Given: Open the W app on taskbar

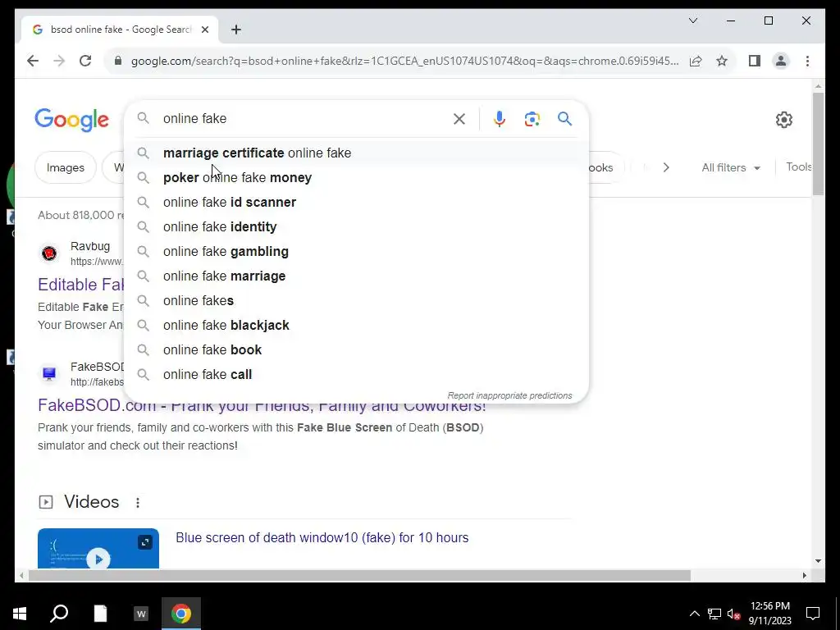Looking at the screenshot, I should tap(141, 614).
